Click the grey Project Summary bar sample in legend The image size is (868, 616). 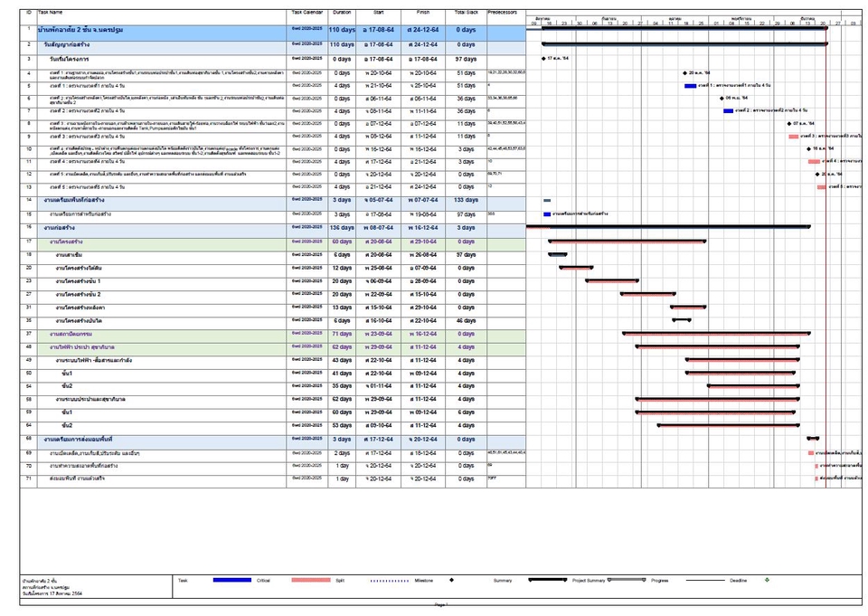click(x=627, y=580)
